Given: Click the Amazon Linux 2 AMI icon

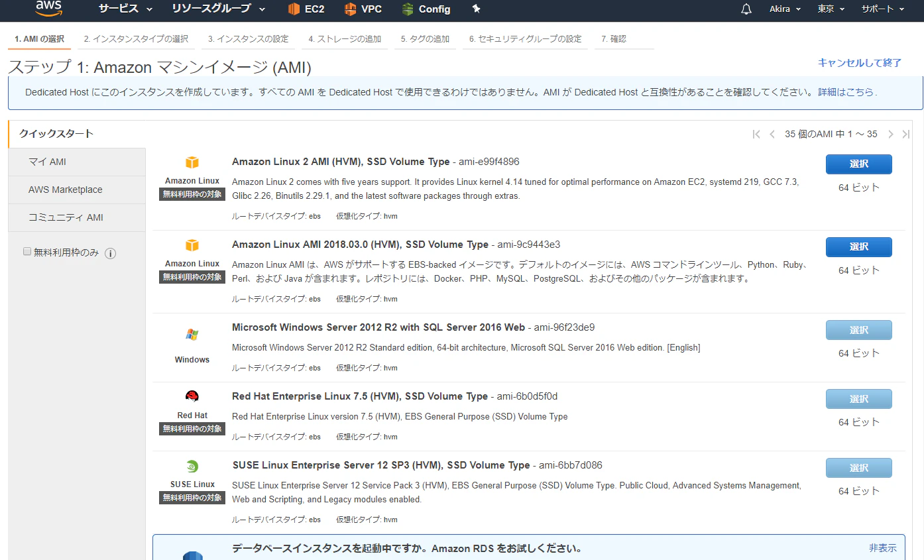Looking at the screenshot, I should [192, 162].
